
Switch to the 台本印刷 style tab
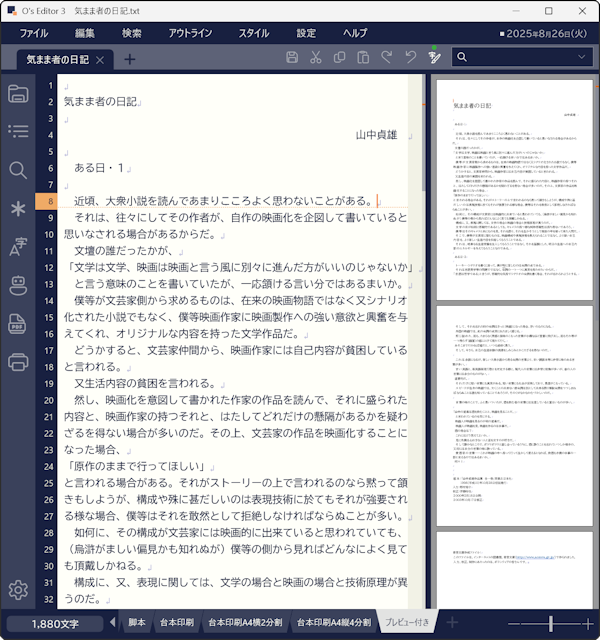click(x=177, y=623)
